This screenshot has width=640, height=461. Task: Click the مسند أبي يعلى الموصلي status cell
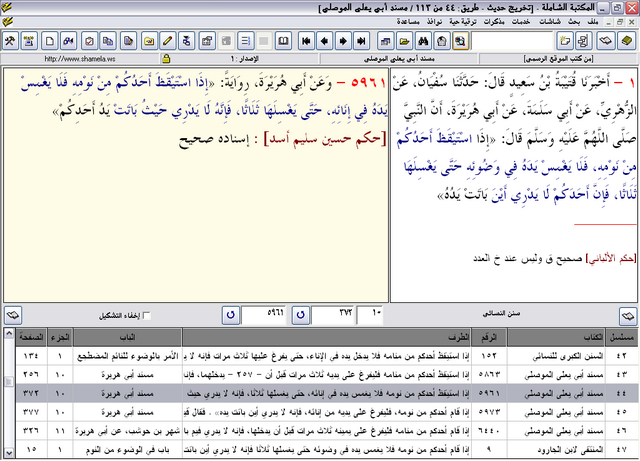point(399,59)
